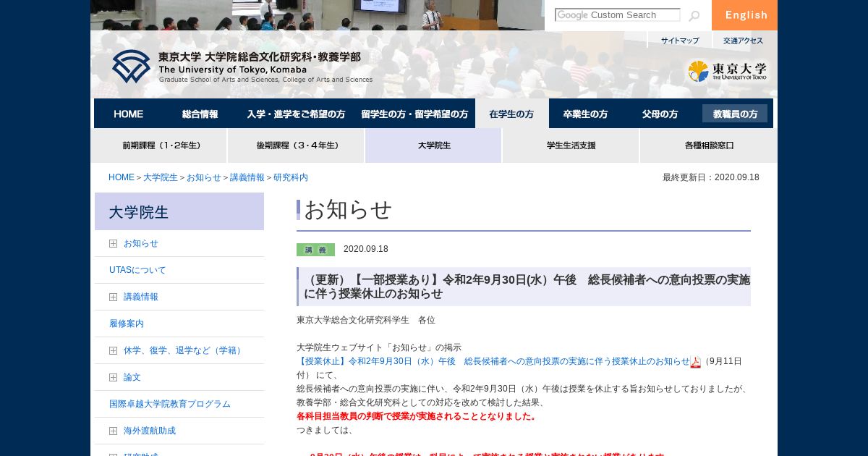Click 東京大学総合文化研究科学生 各位 text

(366, 320)
